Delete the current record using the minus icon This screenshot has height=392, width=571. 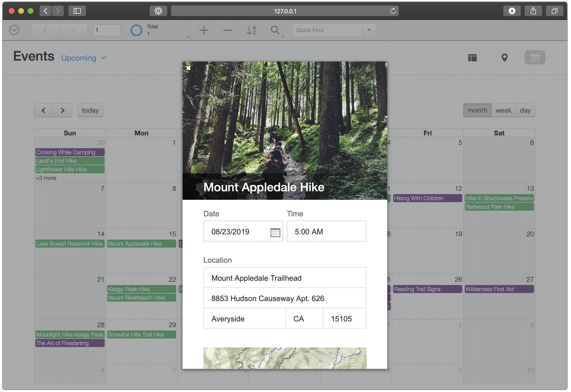coord(227,30)
